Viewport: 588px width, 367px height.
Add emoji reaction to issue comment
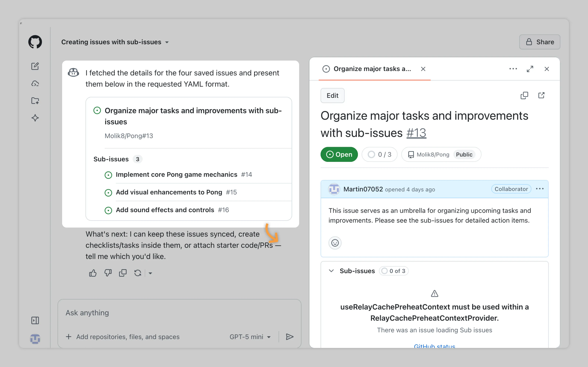(x=335, y=243)
